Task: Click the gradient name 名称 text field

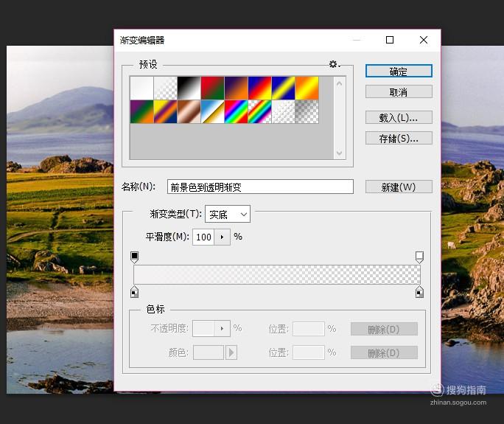Action: coord(260,187)
